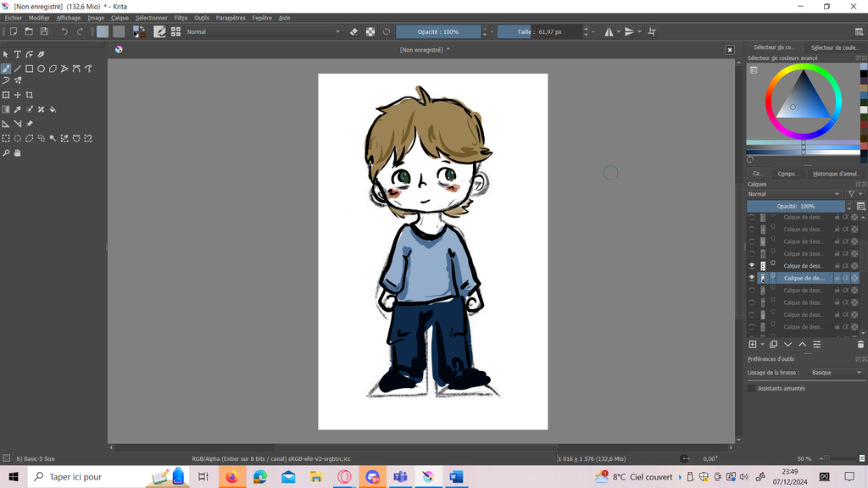Select the Text tool in the toolbox
The image size is (868, 488).
click(x=17, y=54)
